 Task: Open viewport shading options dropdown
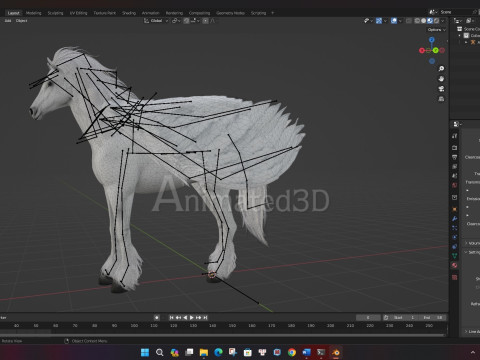click(443, 21)
